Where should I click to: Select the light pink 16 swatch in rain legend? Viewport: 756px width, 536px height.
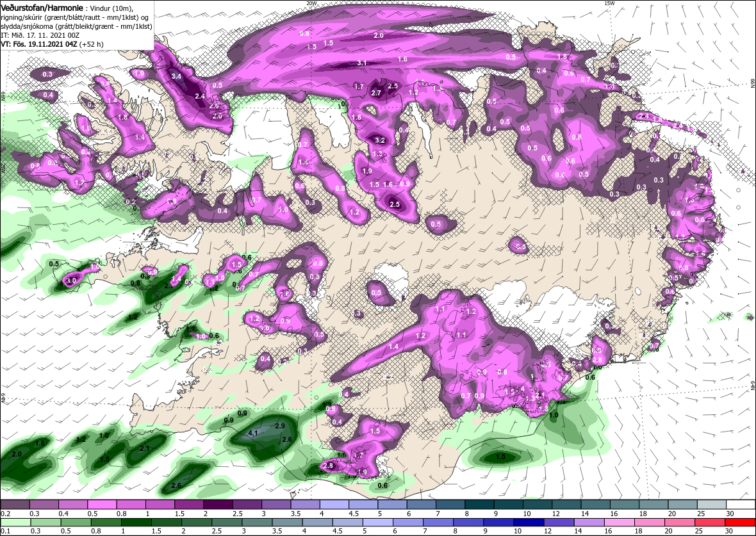tap(620, 523)
